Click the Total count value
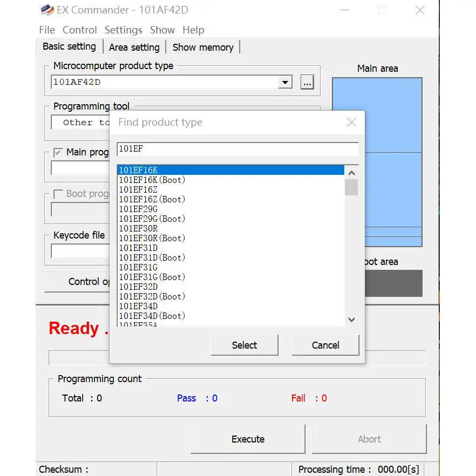476x476 pixels. 99,398
